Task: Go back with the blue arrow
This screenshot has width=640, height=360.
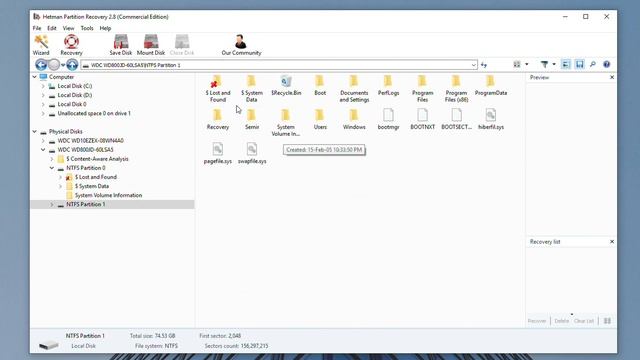Action: click(40, 64)
